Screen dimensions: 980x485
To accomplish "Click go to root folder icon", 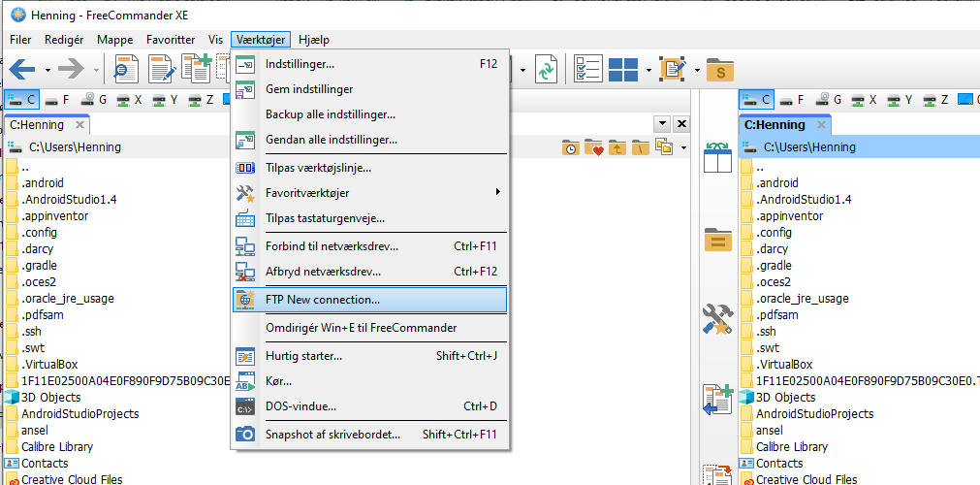I will 640,147.
